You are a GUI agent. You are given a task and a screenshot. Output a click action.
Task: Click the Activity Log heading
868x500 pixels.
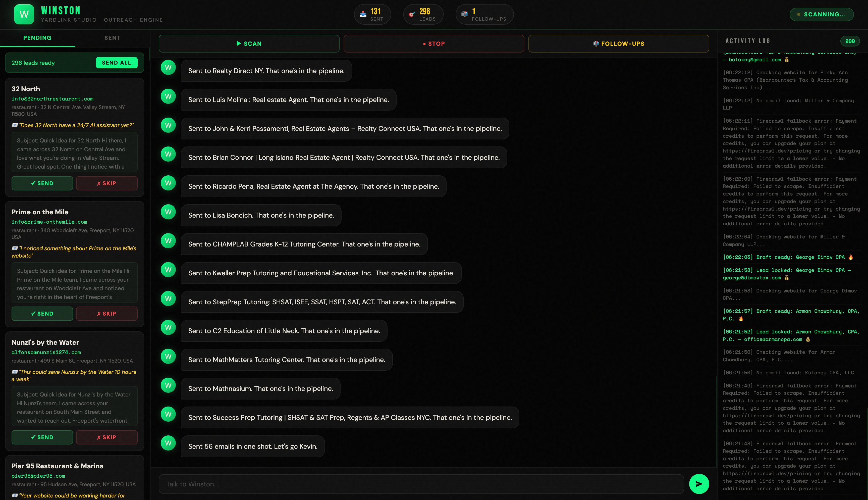pyautogui.click(x=748, y=41)
